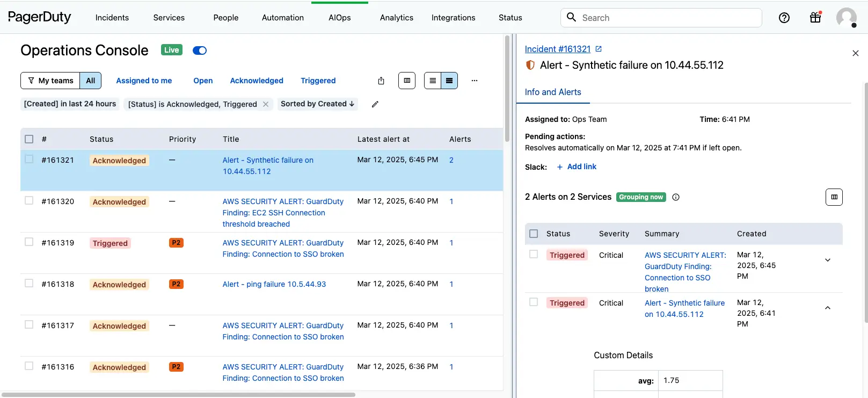Click the alerts count 2 for incident #161321

451,160
